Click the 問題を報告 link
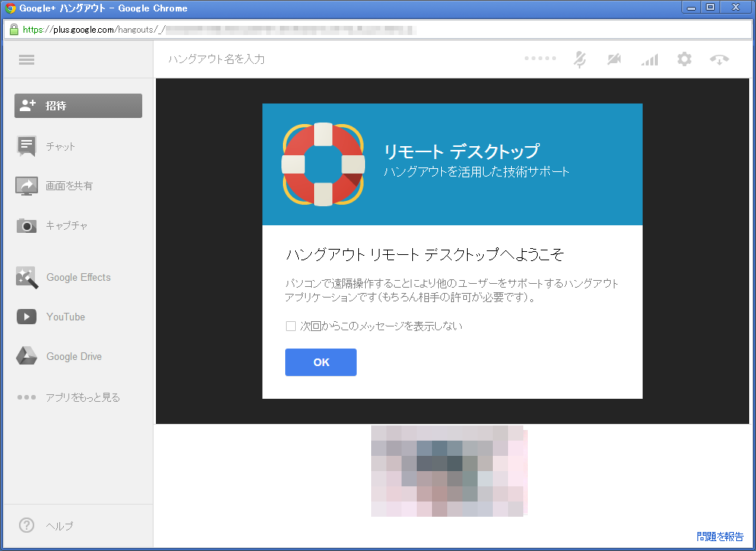 pyautogui.click(x=719, y=537)
